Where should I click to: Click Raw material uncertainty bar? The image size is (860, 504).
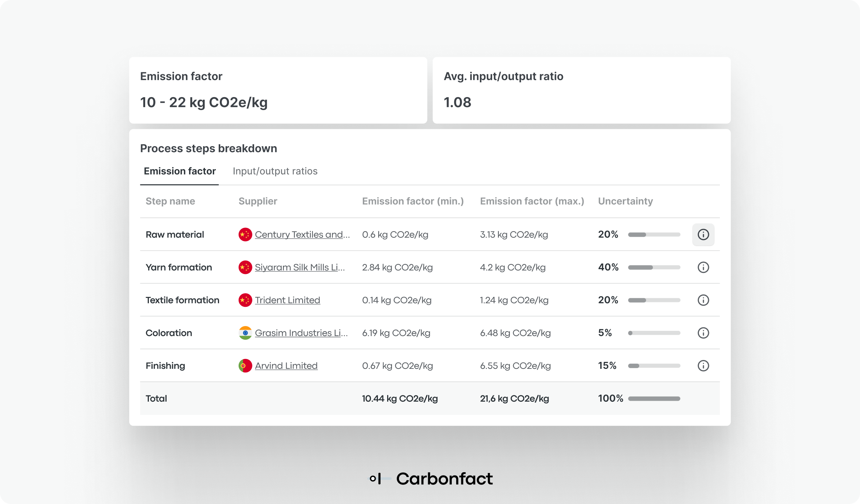(x=654, y=234)
